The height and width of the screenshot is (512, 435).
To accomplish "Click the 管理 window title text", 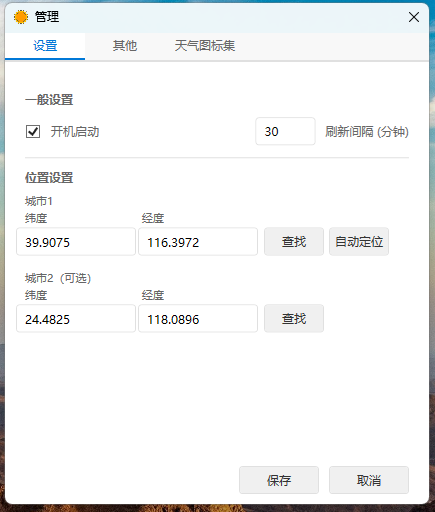I will coord(47,17).
